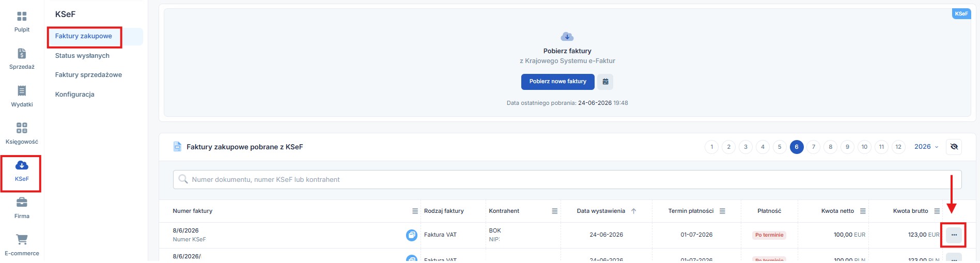
Task: Open the column menu for Kontrahent
Action: tap(554, 211)
